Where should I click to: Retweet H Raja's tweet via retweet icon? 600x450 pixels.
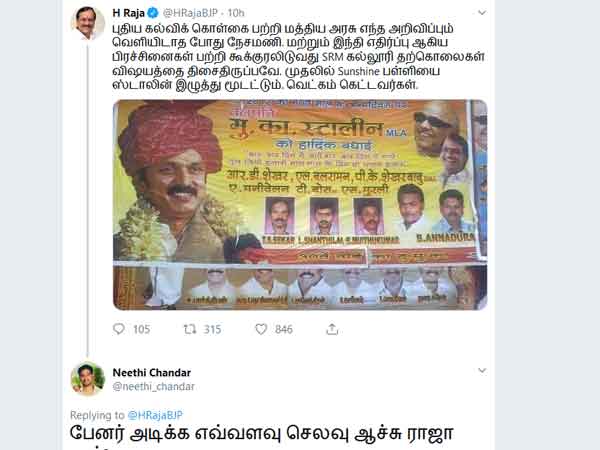[190, 329]
